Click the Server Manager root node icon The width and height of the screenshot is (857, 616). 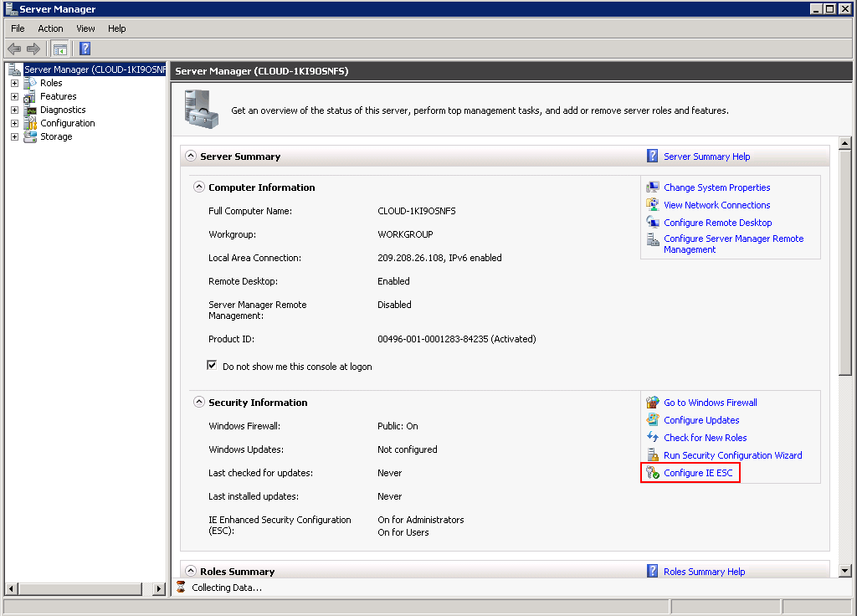click(15, 69)
